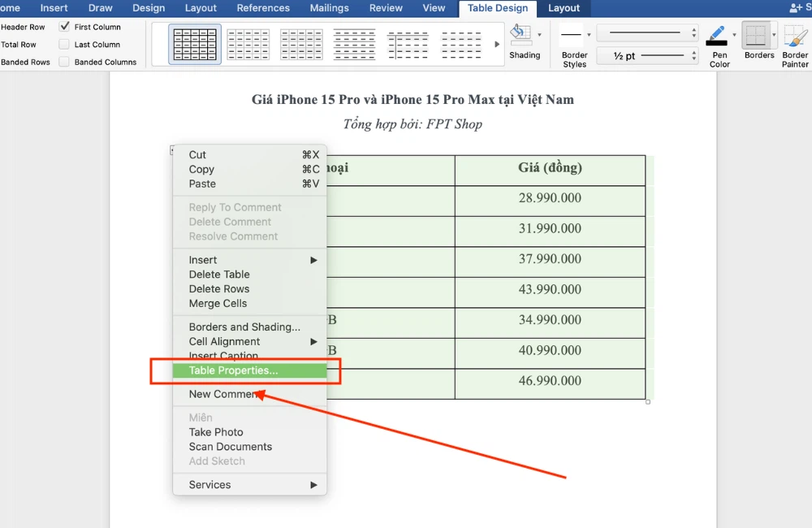Screen dimensions: 812x528
Task: Select the first Table Style thumbnail
Action: click(x=194, y=44)
